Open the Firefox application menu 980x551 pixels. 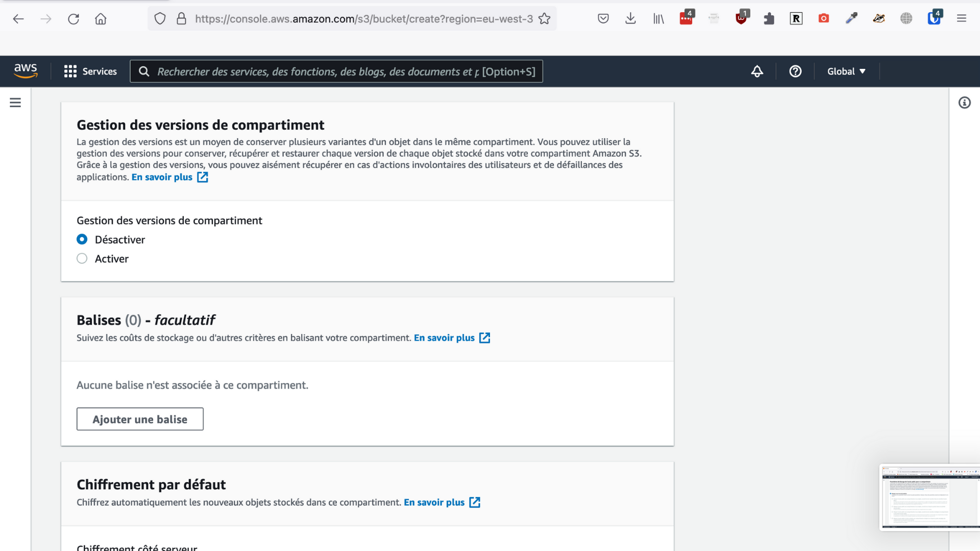point(962,19)
